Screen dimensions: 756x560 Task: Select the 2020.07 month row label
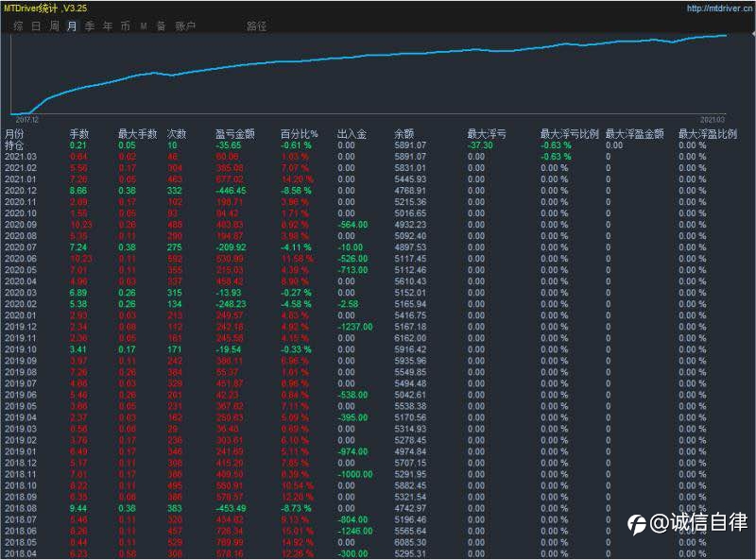21,247
